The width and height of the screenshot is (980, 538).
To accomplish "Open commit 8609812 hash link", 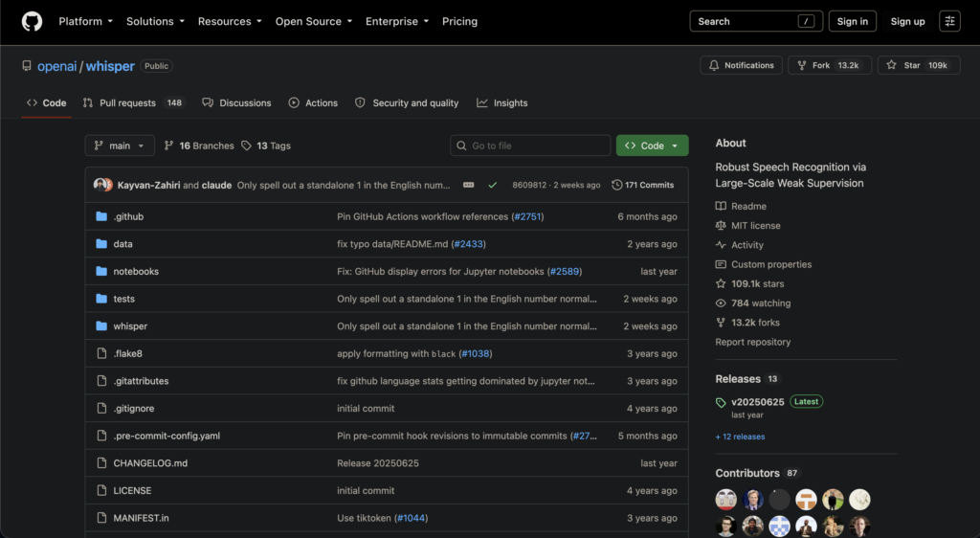I will point(528,185).
